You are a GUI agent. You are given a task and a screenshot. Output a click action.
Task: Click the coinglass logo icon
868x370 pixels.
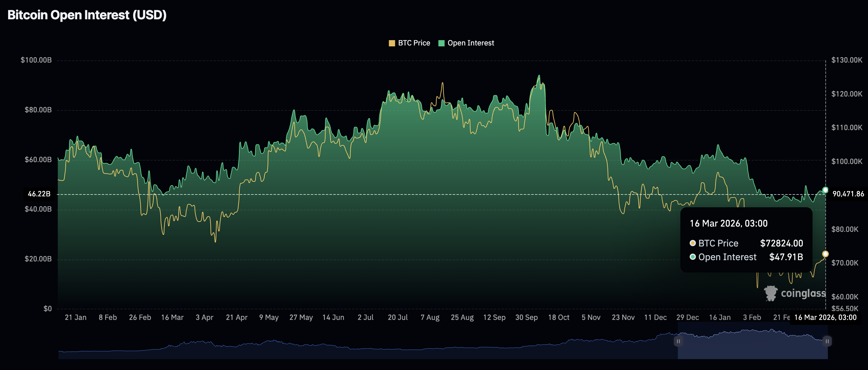click(x=770, y=293)
